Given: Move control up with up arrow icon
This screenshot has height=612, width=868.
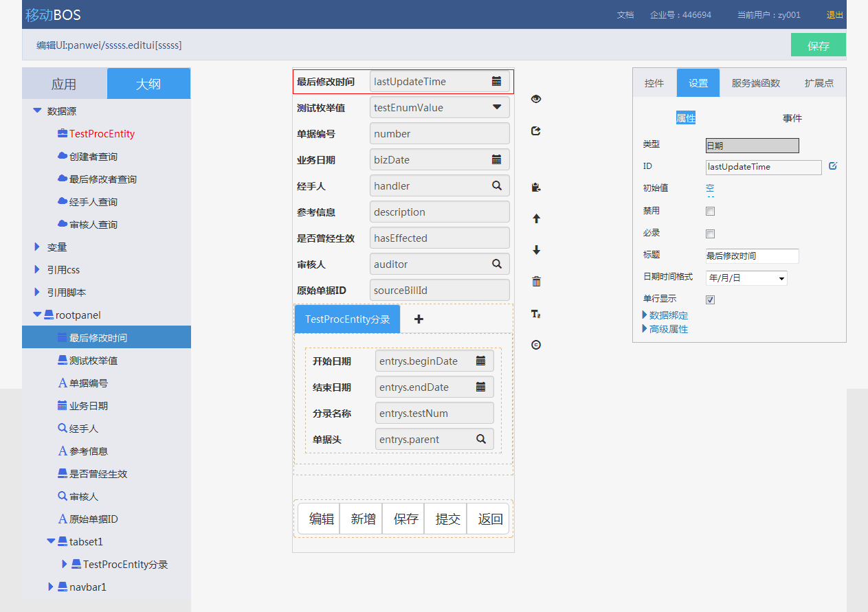Looking at the screenshot, I should coord(537,218).
